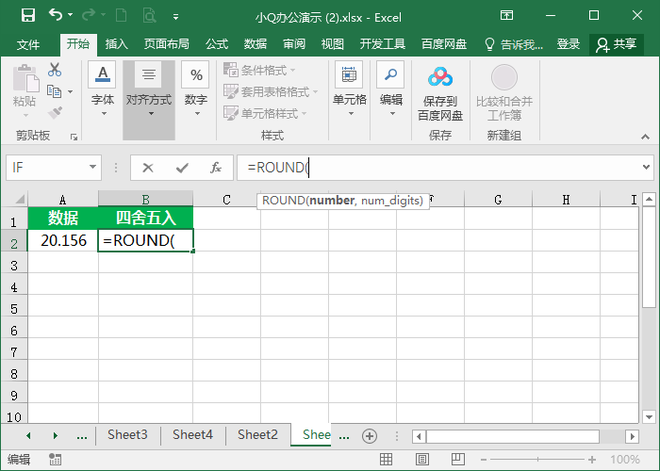The width and height of the screenshot is (660, 471).
Task: Click the vertical scrollbar down arrow
Action: coord(649,417)
